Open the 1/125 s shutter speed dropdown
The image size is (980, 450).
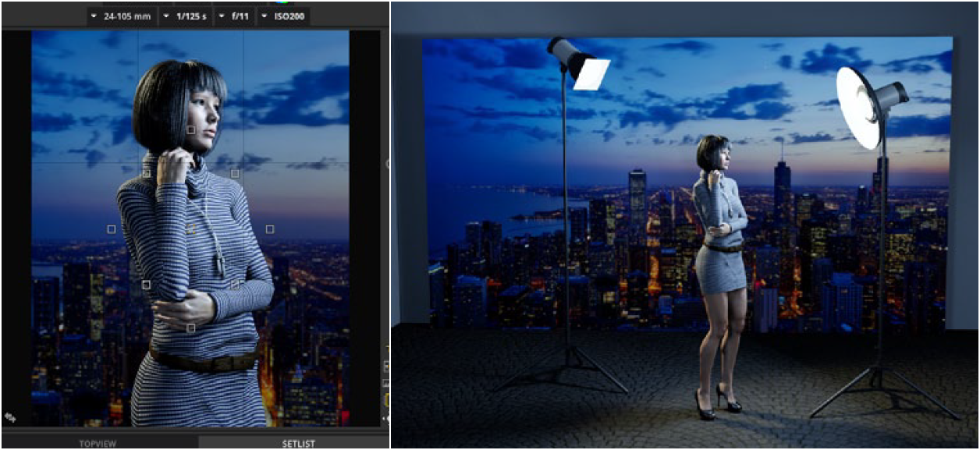pyautogui.click(x=184, y=16)
